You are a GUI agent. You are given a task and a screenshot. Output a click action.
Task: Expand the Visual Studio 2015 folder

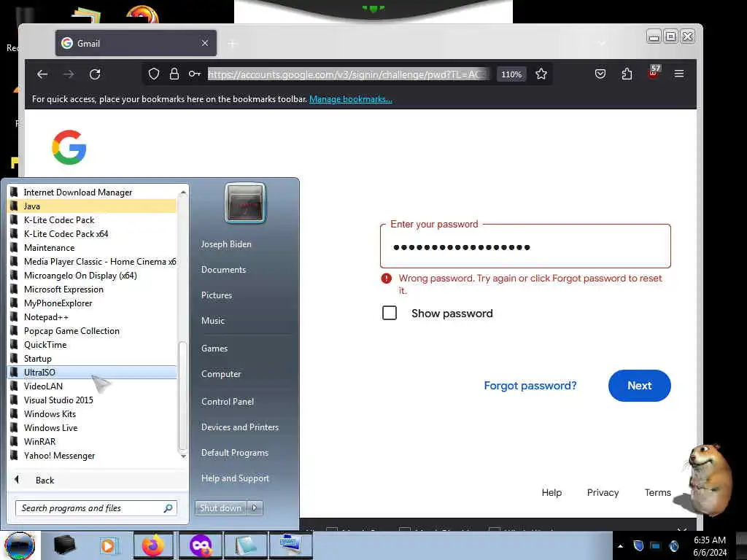click(93, 400)
